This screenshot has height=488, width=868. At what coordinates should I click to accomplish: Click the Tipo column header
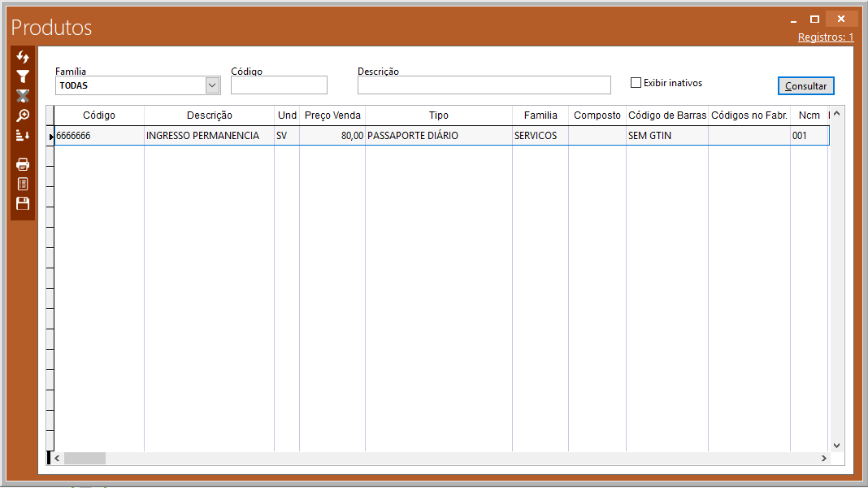point(439,115)
